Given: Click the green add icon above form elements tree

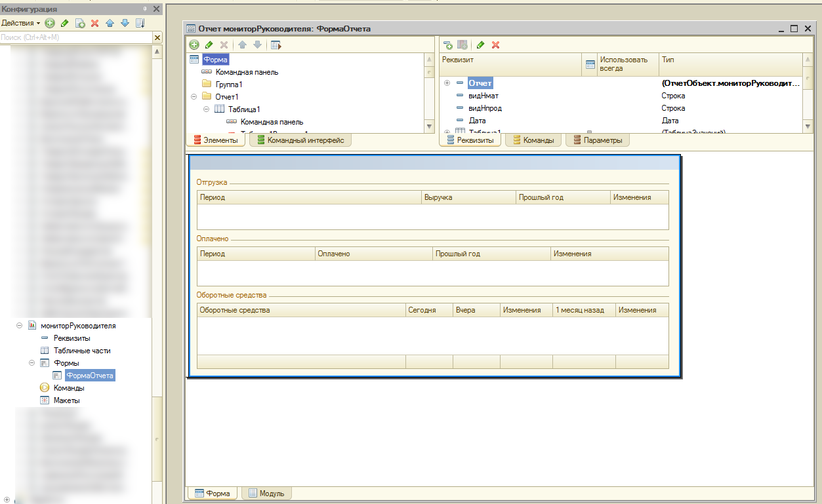Looking at the screenshot, I should 194,45.
